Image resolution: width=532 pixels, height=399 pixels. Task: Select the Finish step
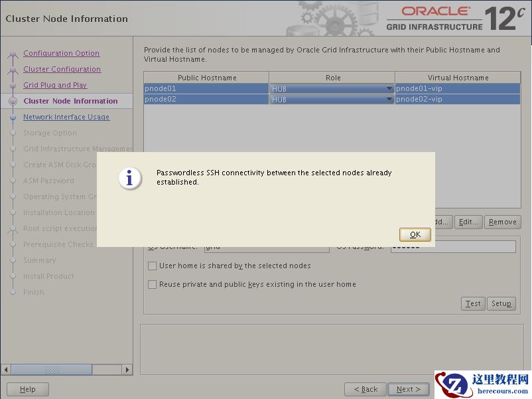pos(34,292)
